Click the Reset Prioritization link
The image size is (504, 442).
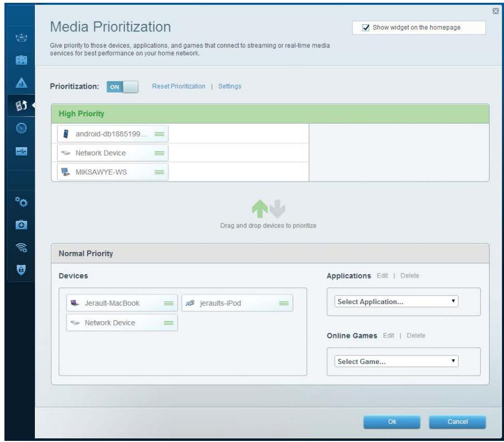click(x=179, y=86)
